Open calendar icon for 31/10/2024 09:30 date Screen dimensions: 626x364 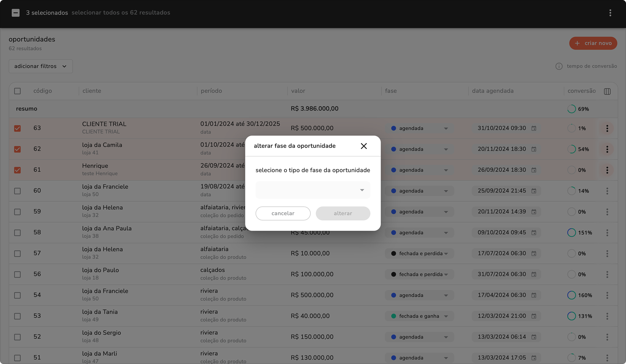pos(534,128)
